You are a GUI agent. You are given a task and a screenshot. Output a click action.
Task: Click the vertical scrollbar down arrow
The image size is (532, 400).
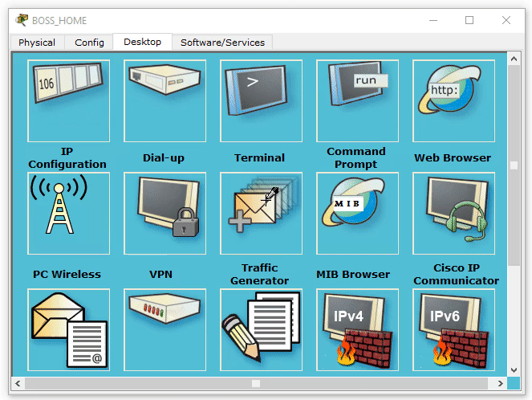click(x=514, y=369)
